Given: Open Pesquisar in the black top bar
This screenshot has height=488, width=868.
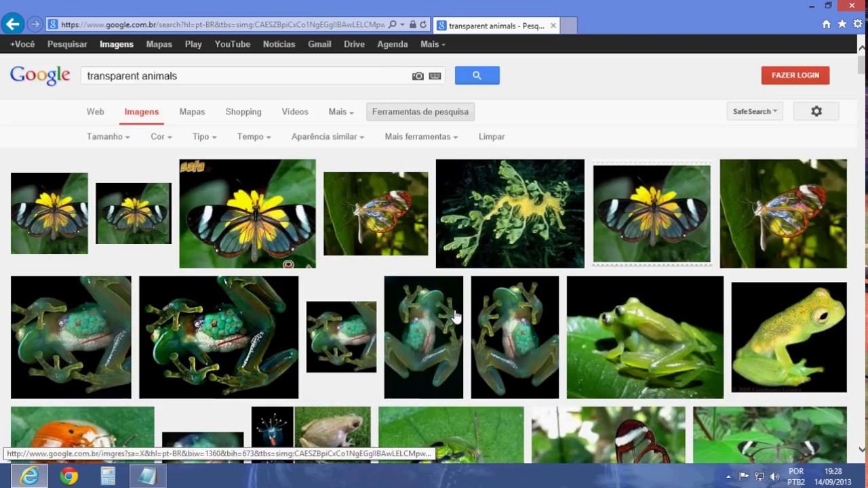Looking at the screenshot, I should pos(67,44).
